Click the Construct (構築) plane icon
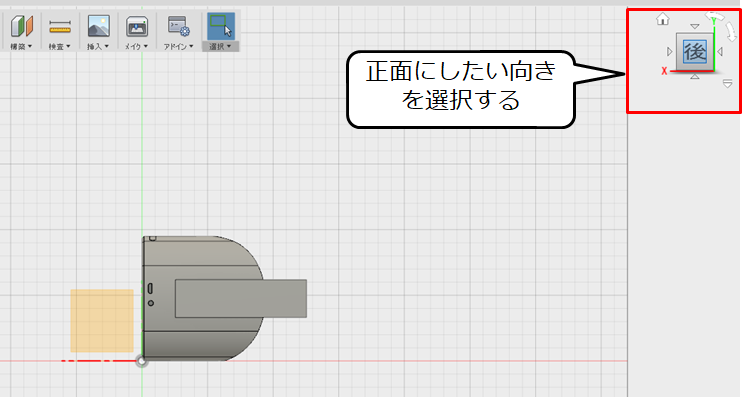This screenshot has height=397, width=742. 22,26
